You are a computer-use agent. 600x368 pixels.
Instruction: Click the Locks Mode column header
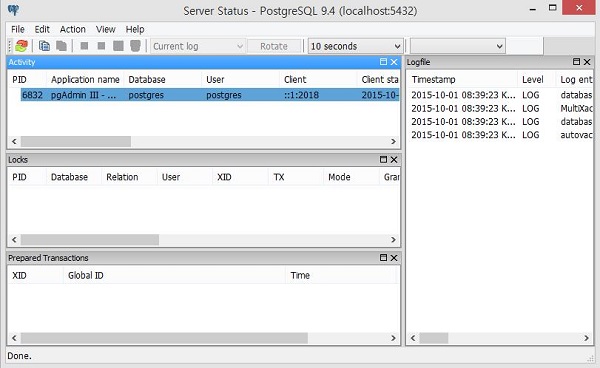tap(351, 177)
